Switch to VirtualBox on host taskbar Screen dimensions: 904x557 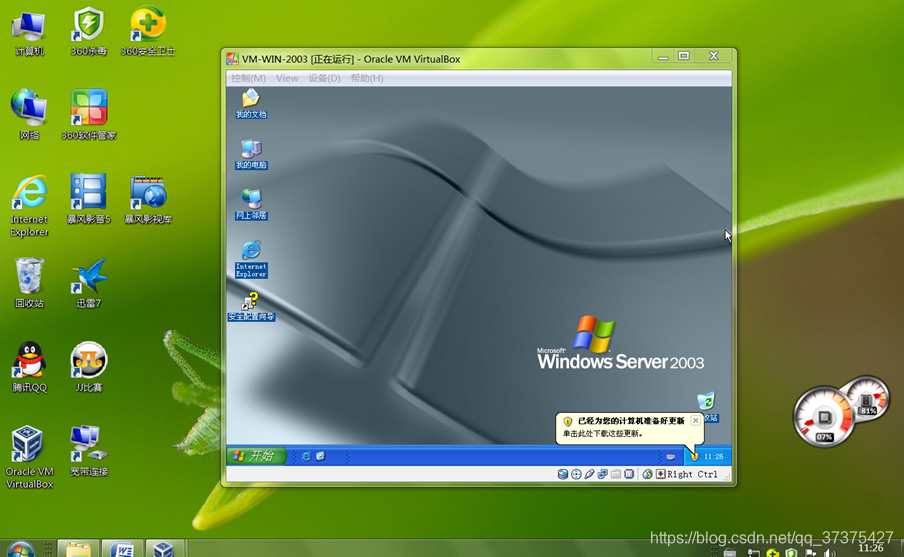165,549
